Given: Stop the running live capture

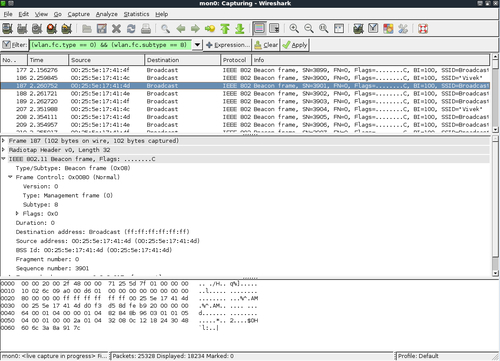Looking at the screenshot, I should point(52,29).
